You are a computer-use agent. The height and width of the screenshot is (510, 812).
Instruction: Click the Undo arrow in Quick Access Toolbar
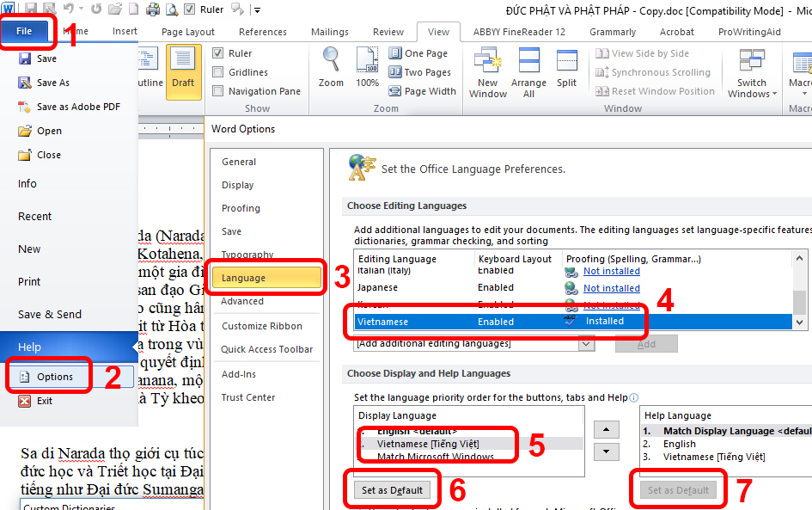coord(69,9)
